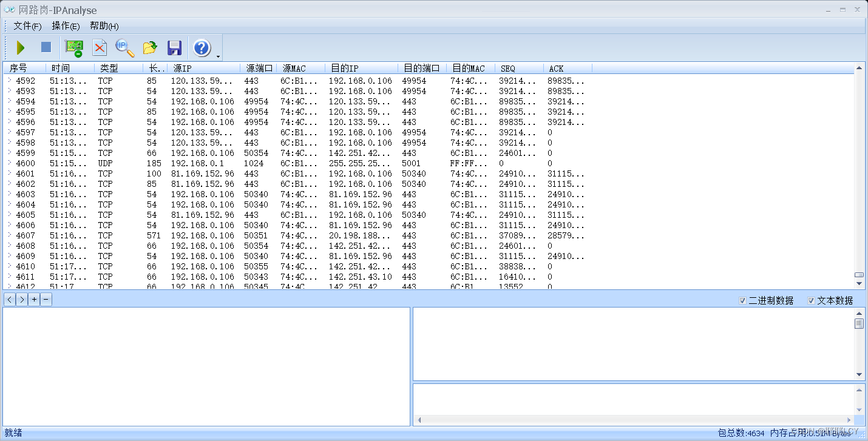Sort by the 源端口 column header
Image resolution: width=868 pixels, height=441 pixels.
click(x=259, y=68)
